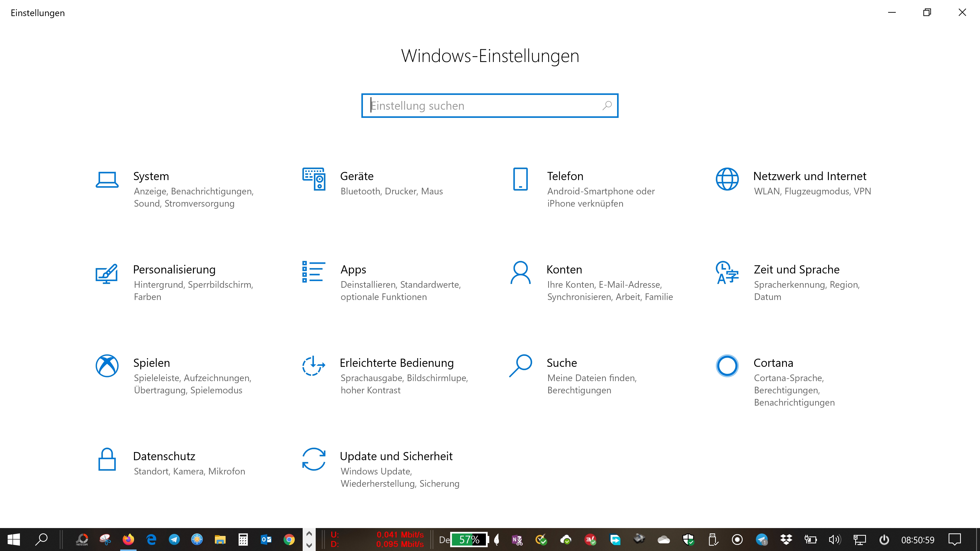This screenshot has height=551, width=980.
Task: Click the Erleichterte Bedienung icon
Action: [313, 366]
